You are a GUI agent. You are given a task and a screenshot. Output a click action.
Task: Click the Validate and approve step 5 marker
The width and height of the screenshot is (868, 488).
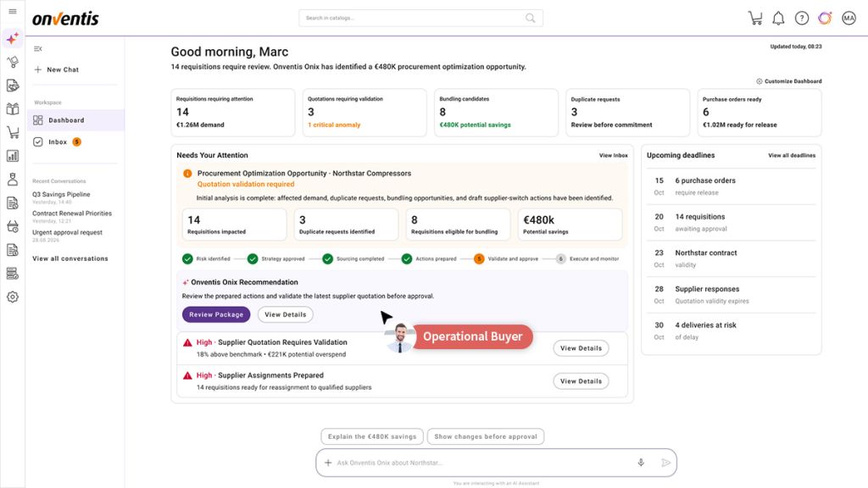point(479,259)
